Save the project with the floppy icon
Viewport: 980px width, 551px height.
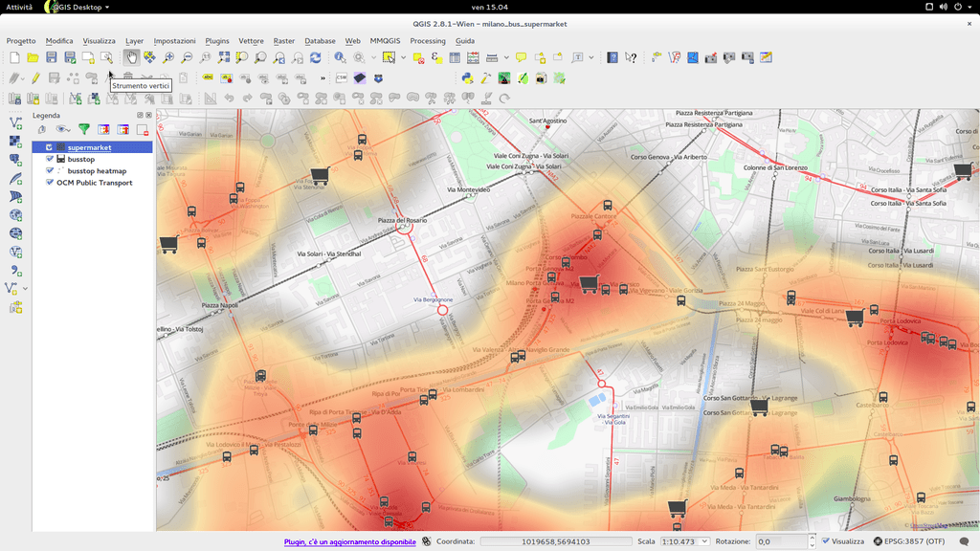[x=52, y=57]
